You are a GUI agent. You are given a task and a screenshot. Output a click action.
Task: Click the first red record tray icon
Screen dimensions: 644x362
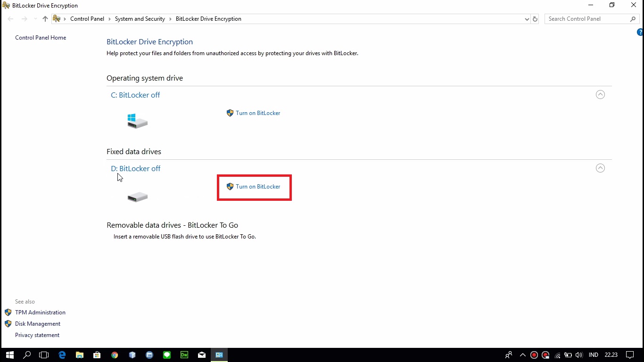pyautogui.click(x=534, y=355)
